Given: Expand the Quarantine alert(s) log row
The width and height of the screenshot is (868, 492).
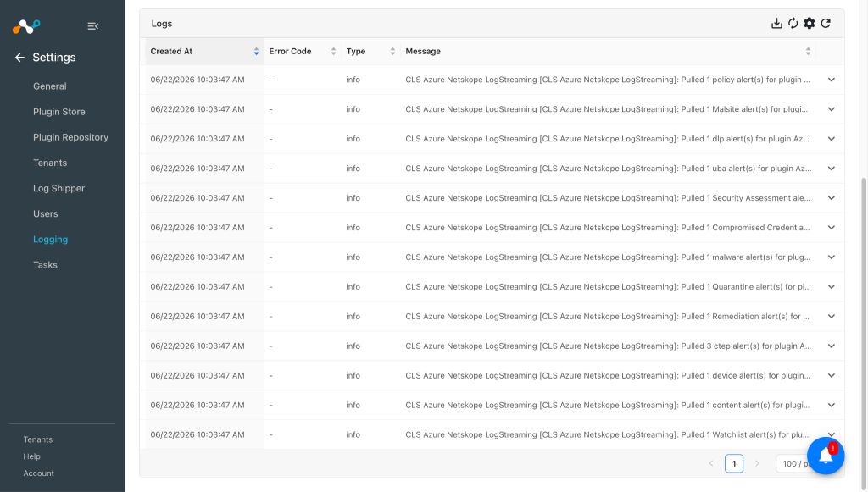Looking at the screenshot, I should (831, 287).
